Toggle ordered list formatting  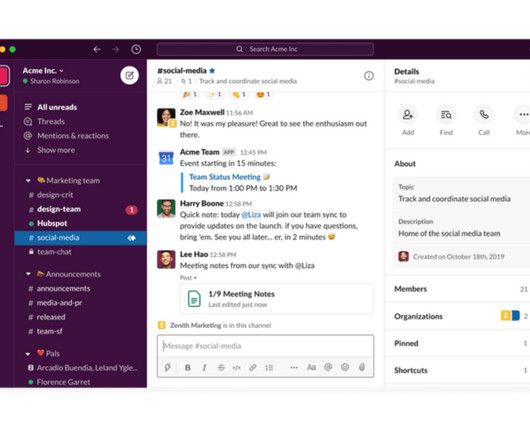(x=269, y=368)
